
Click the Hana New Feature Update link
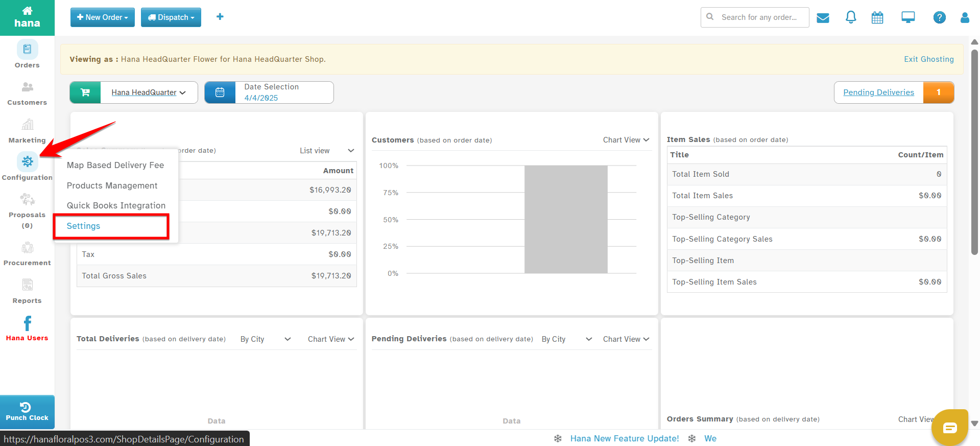point(625,438)
